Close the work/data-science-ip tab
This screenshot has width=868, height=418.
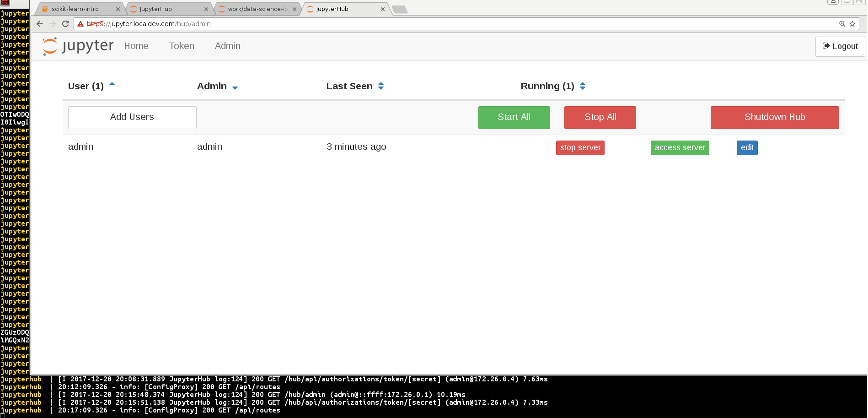295,9
